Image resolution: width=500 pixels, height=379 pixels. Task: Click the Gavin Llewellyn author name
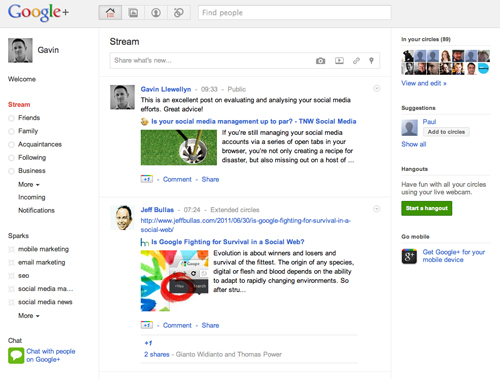coord(166,89)
